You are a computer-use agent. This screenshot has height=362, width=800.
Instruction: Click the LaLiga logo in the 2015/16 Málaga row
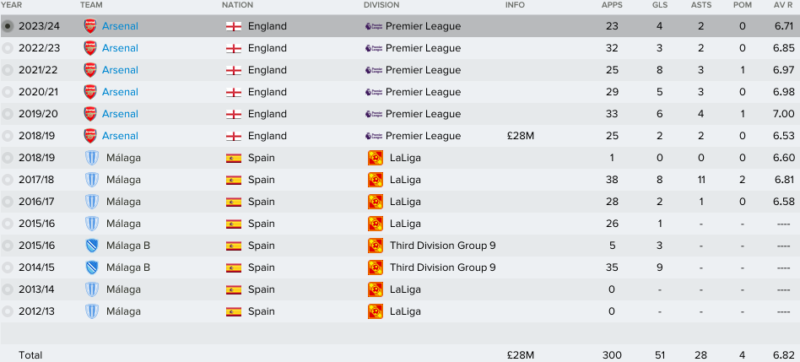(x=376, y=223)
